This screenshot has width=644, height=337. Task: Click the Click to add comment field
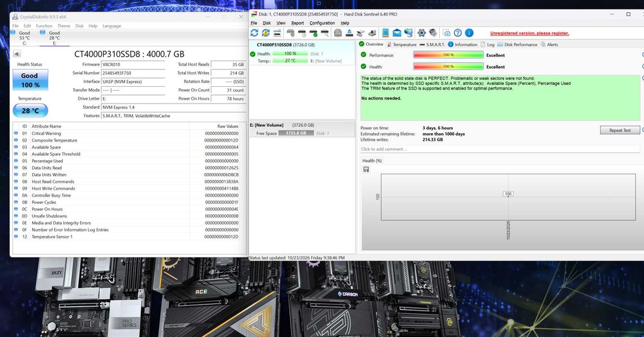pyautogui.click(x=500, y=149)
